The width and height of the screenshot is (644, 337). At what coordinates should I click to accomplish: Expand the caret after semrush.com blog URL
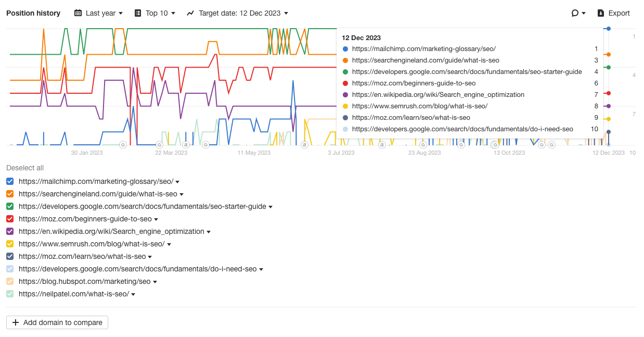point(169,244)
